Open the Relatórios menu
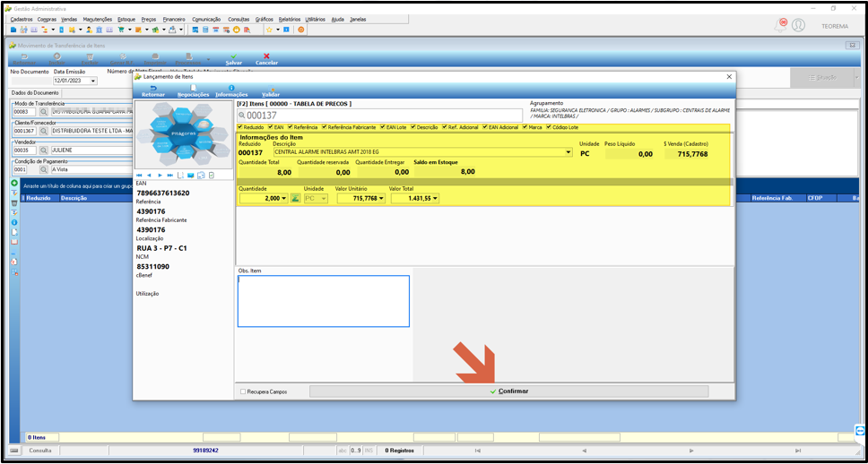This screenshot has height=464, width=868. coord(290,20)
